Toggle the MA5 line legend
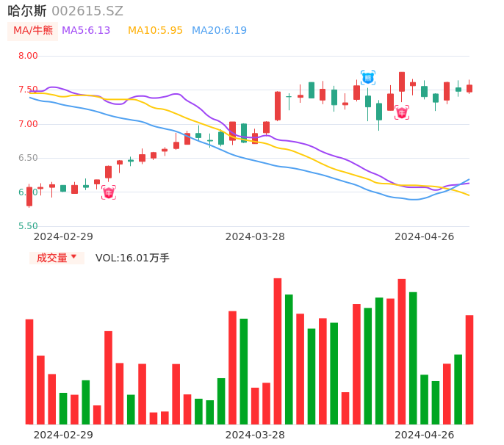Viewport: 504px width, 445px height. 86,31
